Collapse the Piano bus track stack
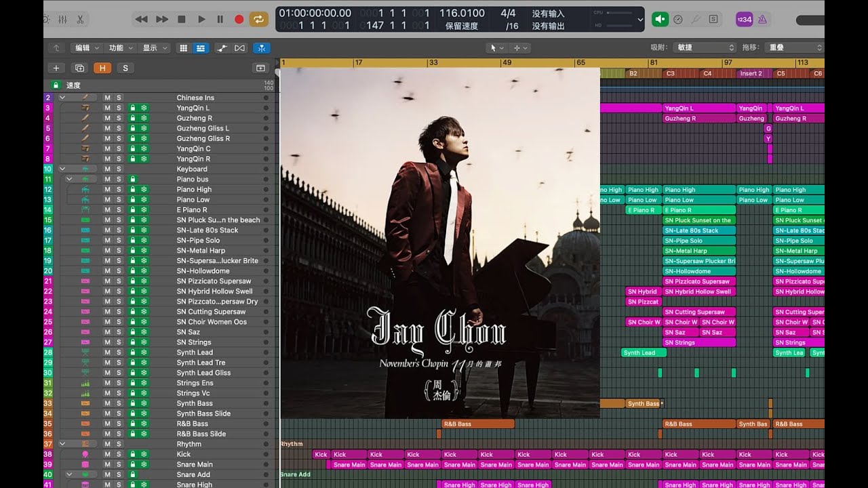 (69, 179)
